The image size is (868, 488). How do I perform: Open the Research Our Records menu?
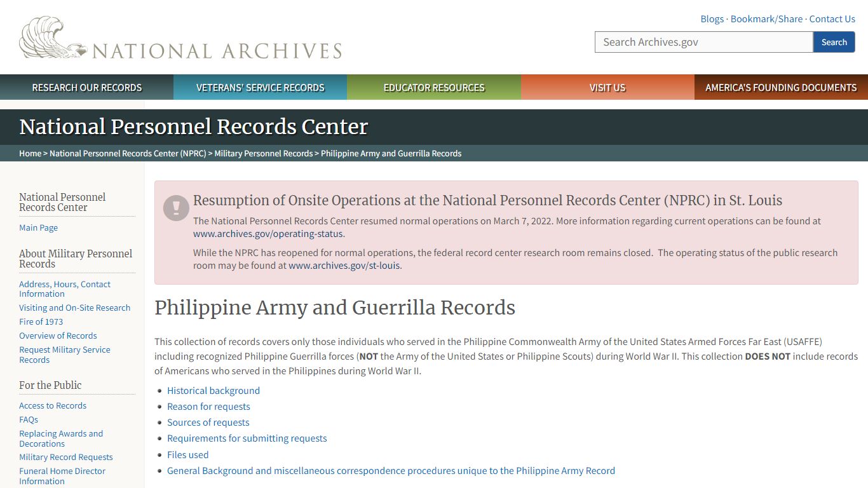coord(86,87)
